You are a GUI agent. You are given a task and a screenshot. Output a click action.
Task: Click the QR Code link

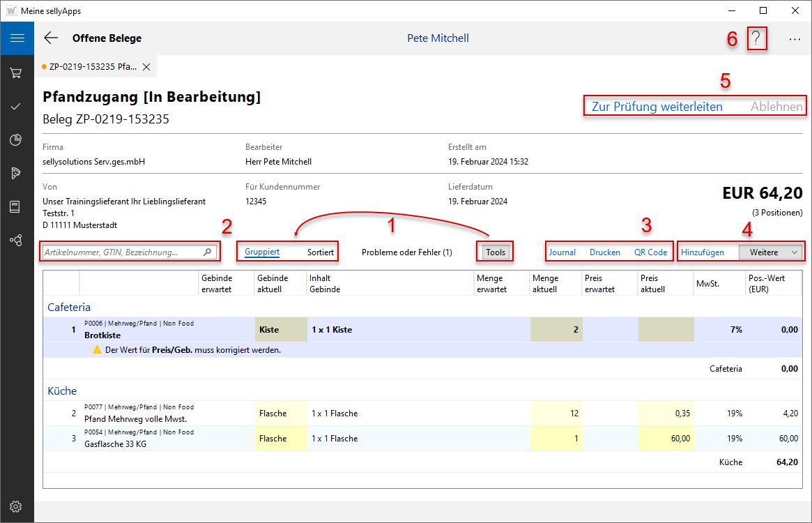[650, 252]
